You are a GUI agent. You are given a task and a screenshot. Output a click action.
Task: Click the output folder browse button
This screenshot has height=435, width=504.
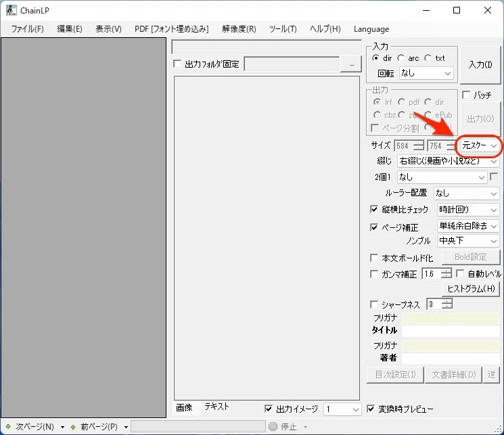351,64
